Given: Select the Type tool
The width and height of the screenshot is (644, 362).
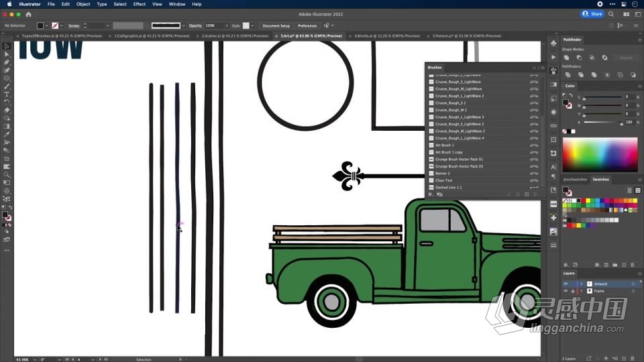Looking at the screenshot, I should click(x=7, y=95).
